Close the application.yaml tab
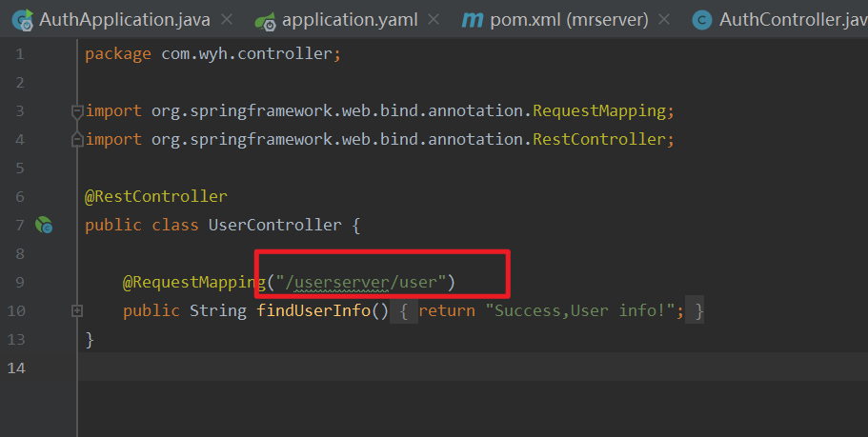Screen dimensions: 868x437 (434, 19)
